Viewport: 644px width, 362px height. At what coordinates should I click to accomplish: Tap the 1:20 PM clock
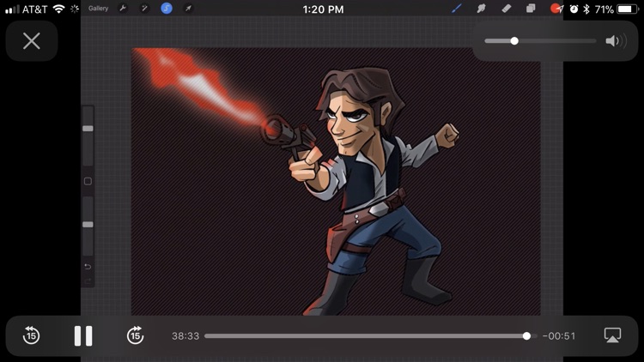(x=323, y=9)
